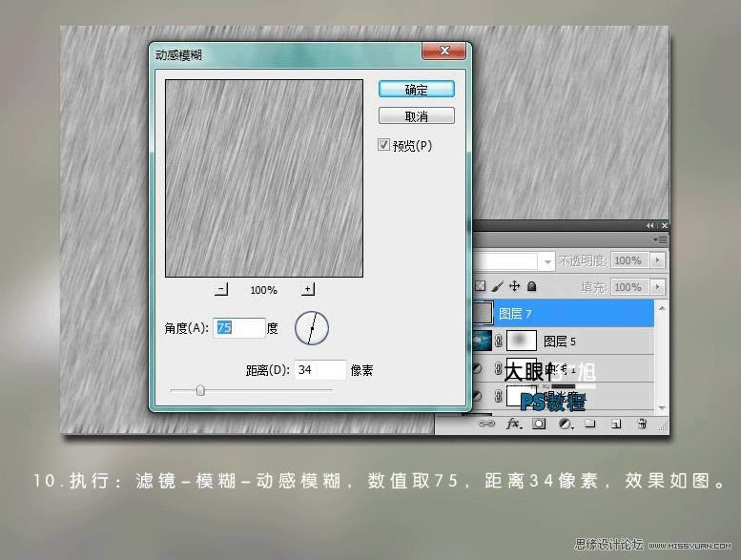Click the zoom in plus button under preview
The height and width of the screenshot is (560, 741).
308,289
